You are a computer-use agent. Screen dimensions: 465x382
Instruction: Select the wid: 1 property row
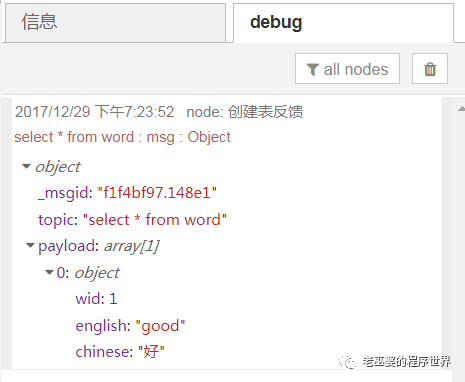96,298
